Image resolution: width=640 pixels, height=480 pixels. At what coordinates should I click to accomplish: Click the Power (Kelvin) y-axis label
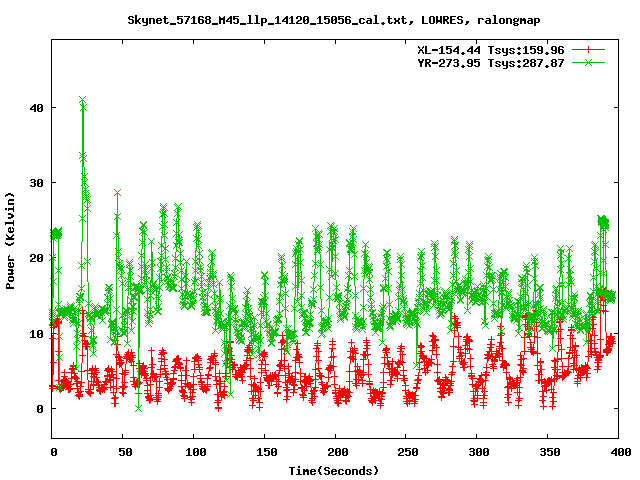pos(10,241)
